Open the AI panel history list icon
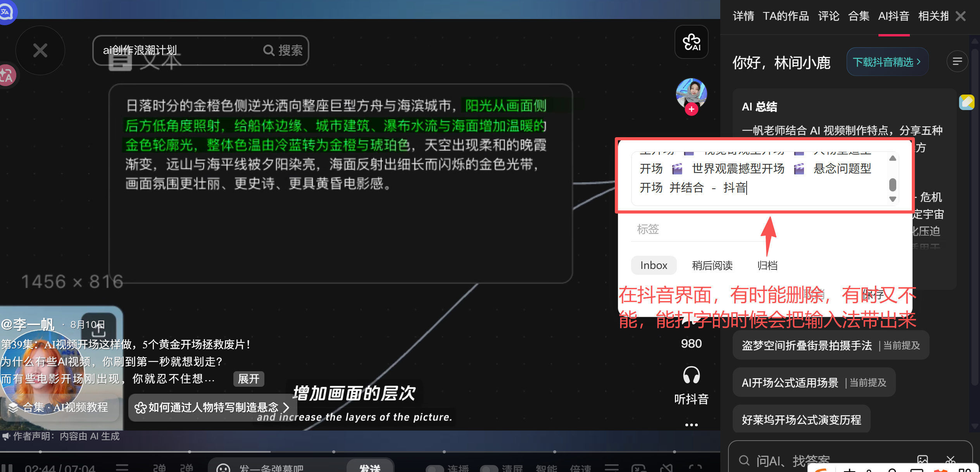 pyautogui.click(x=957, y=62)
